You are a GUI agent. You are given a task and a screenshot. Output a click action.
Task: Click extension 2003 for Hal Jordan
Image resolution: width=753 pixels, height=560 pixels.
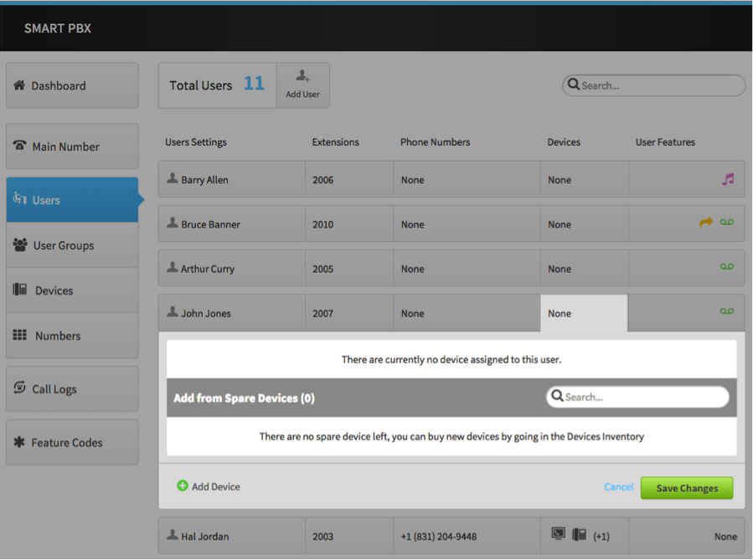point(349,536)
